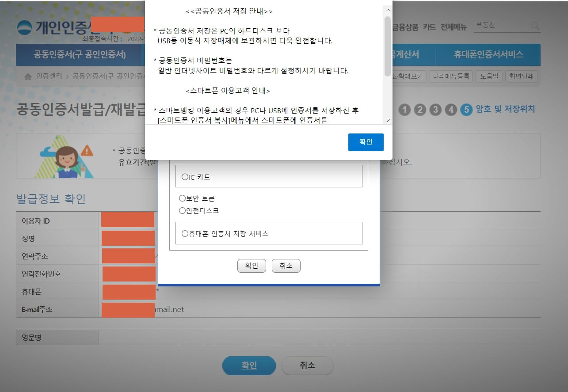
Task: Click the scroll-up arrow in the notice popup
Action: click(387, 9)
